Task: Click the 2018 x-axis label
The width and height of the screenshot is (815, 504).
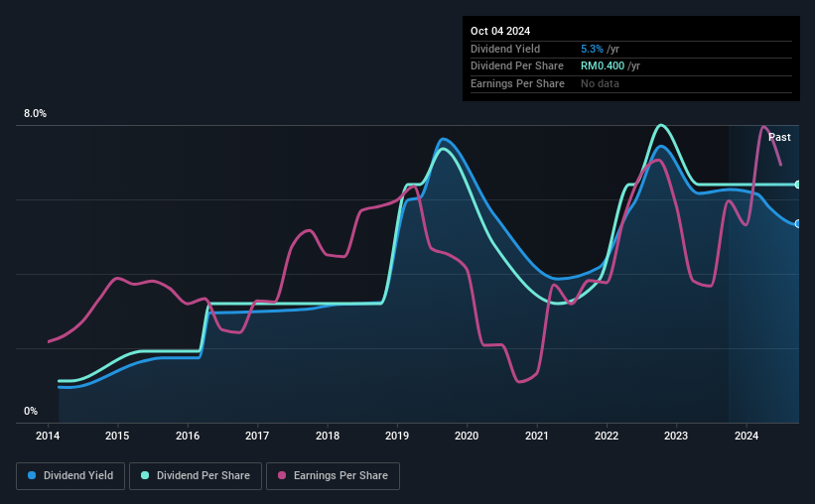Action: [328, 436]
